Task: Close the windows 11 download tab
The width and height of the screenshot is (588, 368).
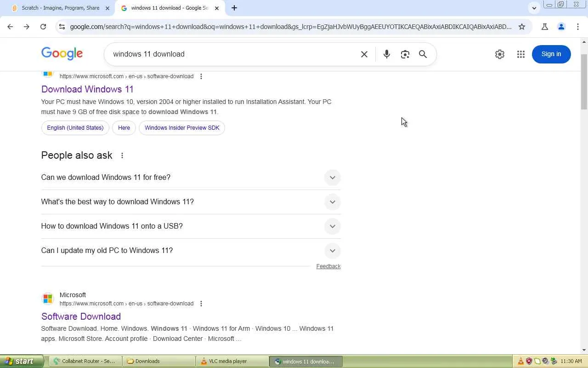Action: pyautogui.click(x=217, y=8)
